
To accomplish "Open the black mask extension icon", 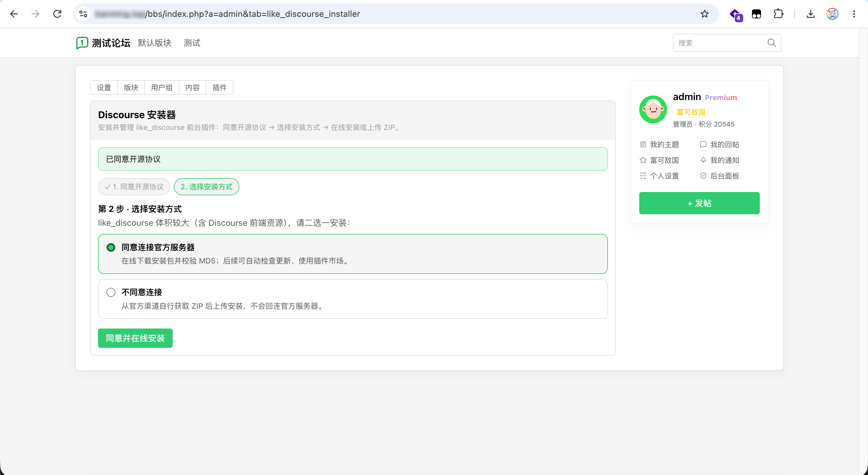I will [756, 14].
